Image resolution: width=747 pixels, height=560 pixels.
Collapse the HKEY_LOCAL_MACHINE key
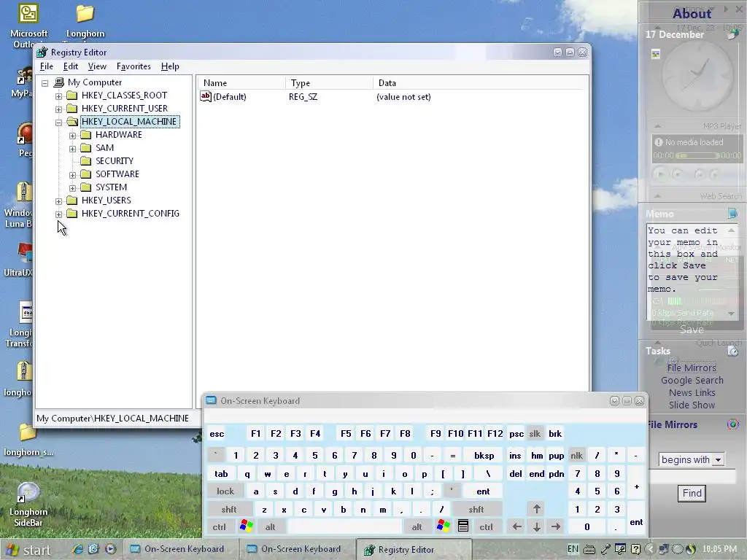(58, 122)
